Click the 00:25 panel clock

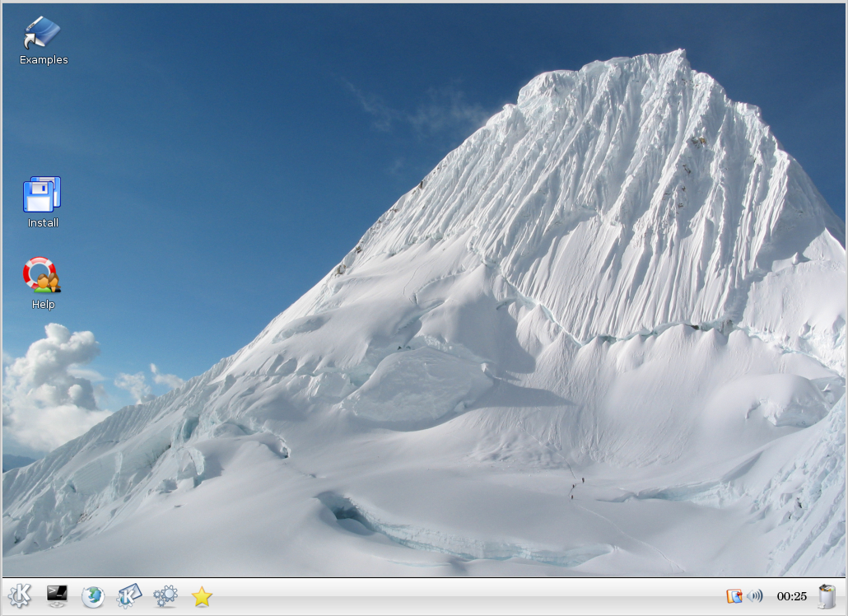coord(791,596)
